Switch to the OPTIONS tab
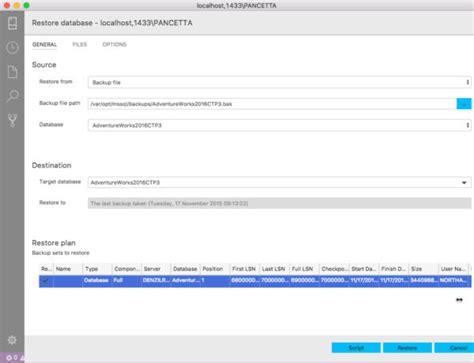This screenshot has height=363, width=474. tap(114, 44)
